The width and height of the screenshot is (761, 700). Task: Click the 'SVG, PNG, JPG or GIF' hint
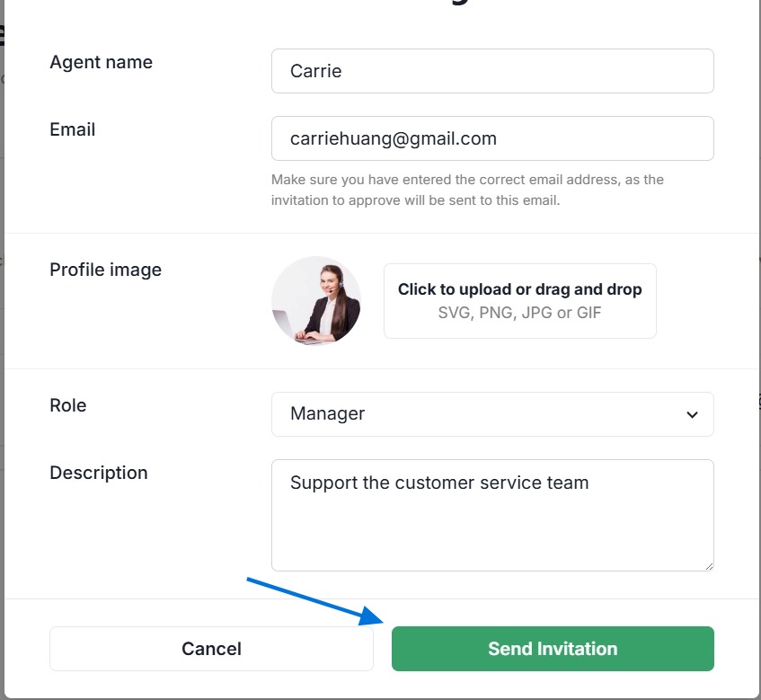pyautogui.click(x=519, y=314)
